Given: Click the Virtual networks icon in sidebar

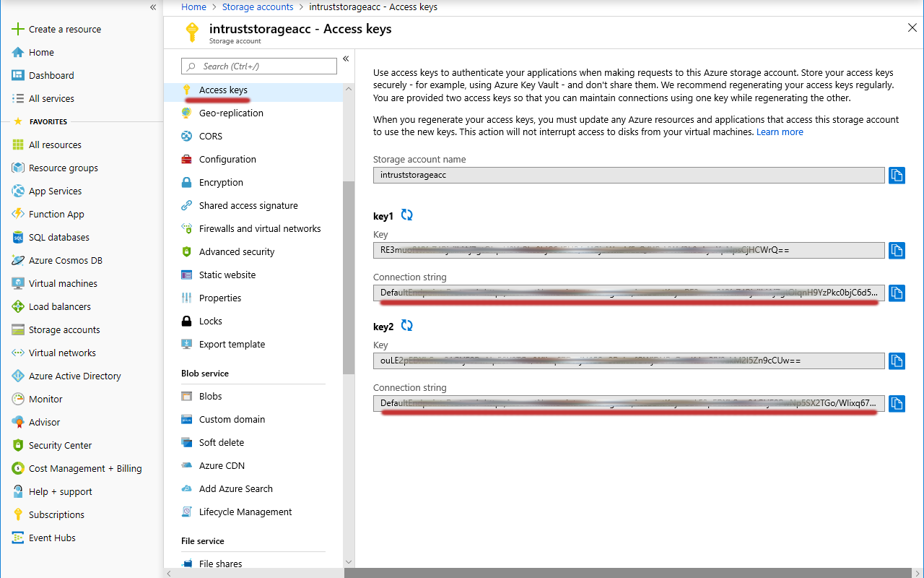Looking at the screenshot, I should [x=18, y=353].
